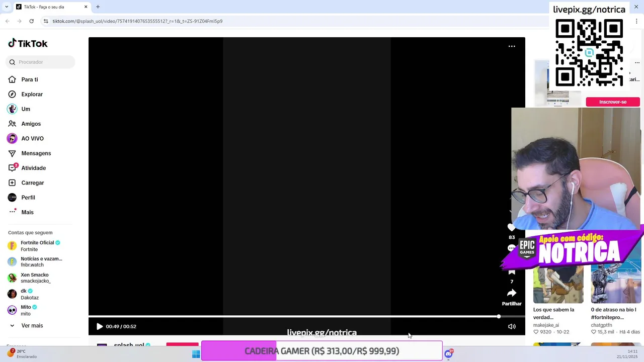The width and height of the screenshot is (644, 362).
Task: Open a new browser tab
Action: [98, 7]
